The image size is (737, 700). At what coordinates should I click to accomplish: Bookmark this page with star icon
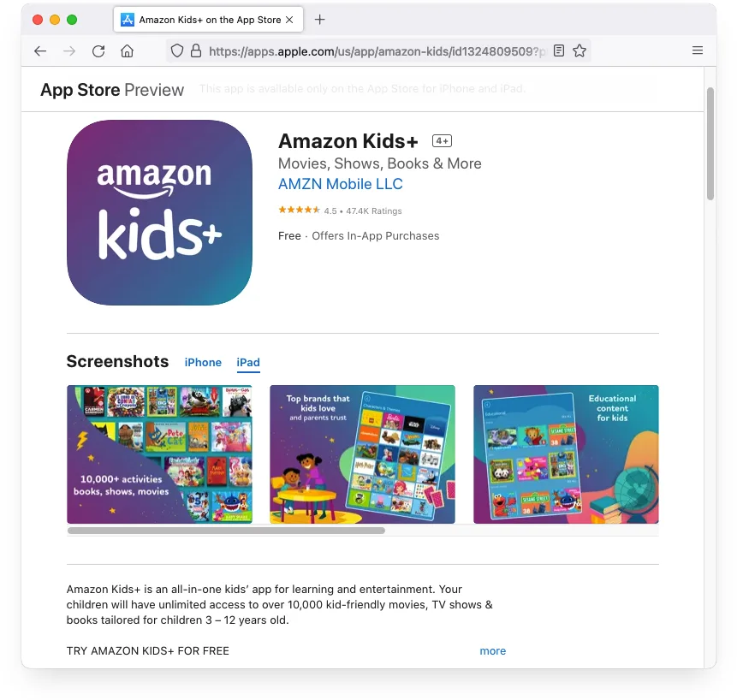click(x=579, y=50)
